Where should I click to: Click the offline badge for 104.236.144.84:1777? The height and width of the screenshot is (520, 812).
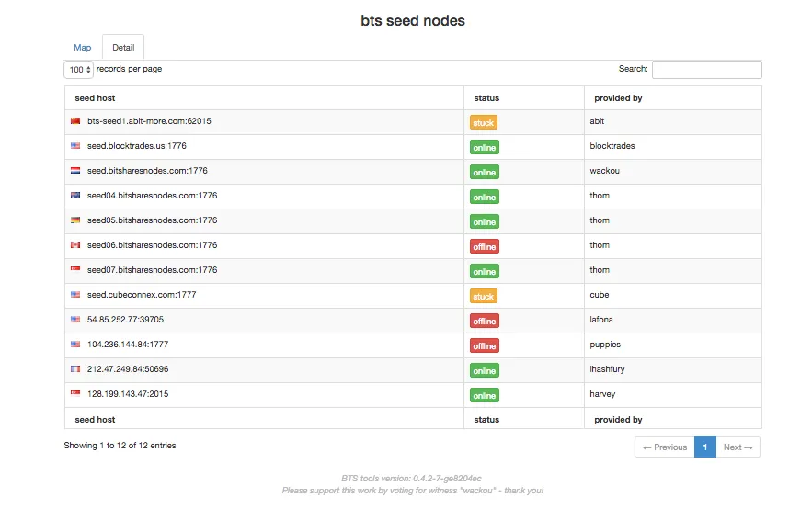pos(485,346)
